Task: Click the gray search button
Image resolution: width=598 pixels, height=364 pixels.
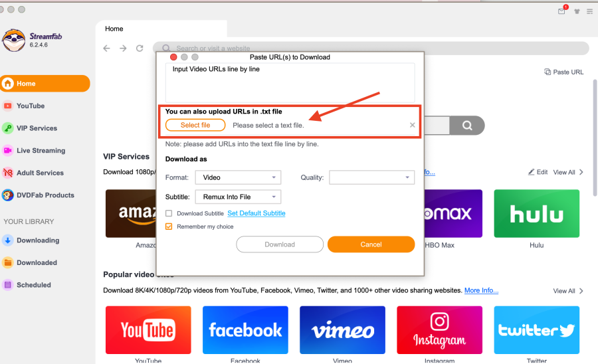Action: [x=467, y=126]
